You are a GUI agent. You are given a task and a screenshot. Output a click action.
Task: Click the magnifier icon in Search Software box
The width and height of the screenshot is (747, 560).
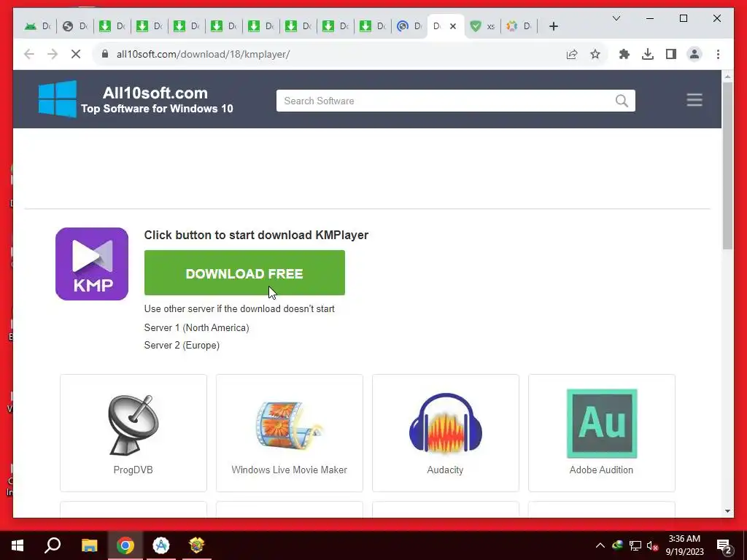pyautogui.click(x=622, y=101)
